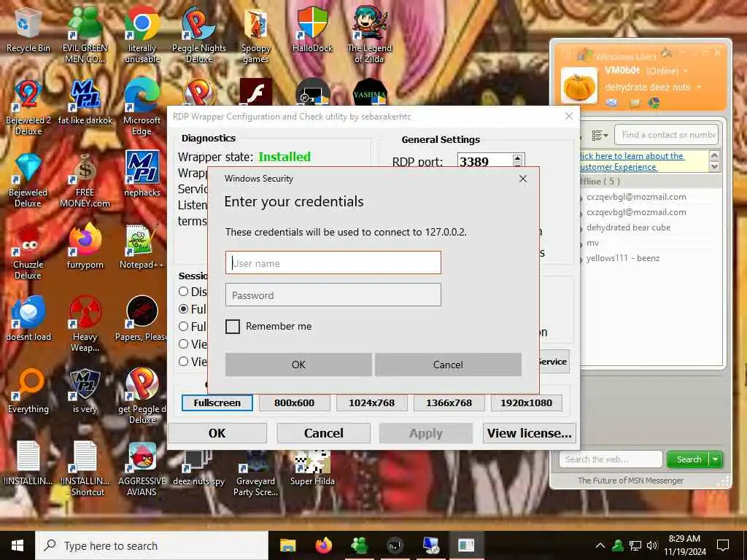Select contact dehydrated bear cube
Screen dimensions: 747x560
coord(628,227)
